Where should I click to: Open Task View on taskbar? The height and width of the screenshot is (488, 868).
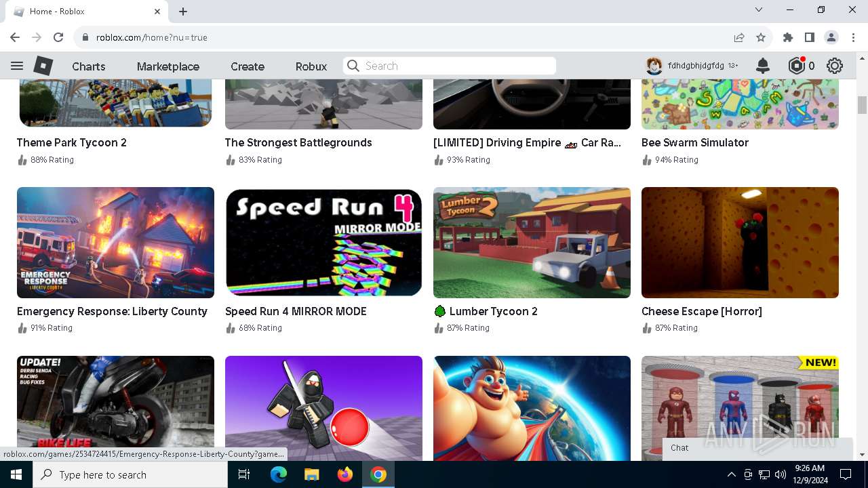(x=244, y=474)
